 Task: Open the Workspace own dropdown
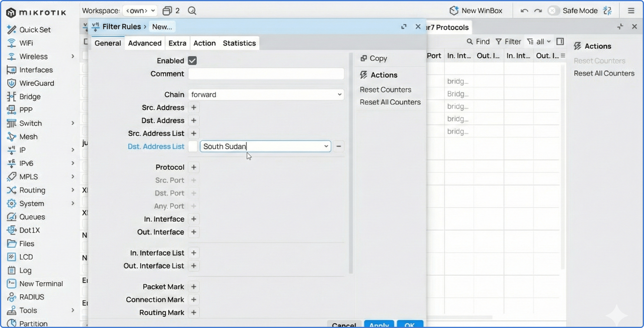pos(140,11)
